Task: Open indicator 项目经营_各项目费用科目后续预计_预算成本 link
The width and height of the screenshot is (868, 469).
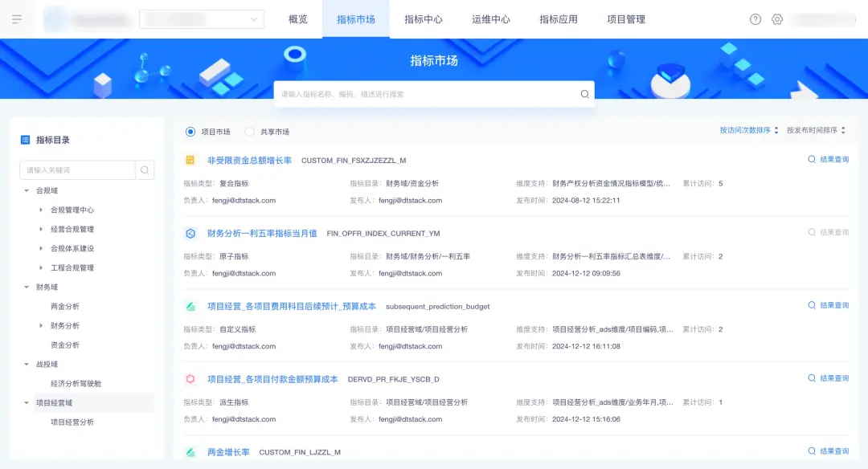Action: point(292,307)
